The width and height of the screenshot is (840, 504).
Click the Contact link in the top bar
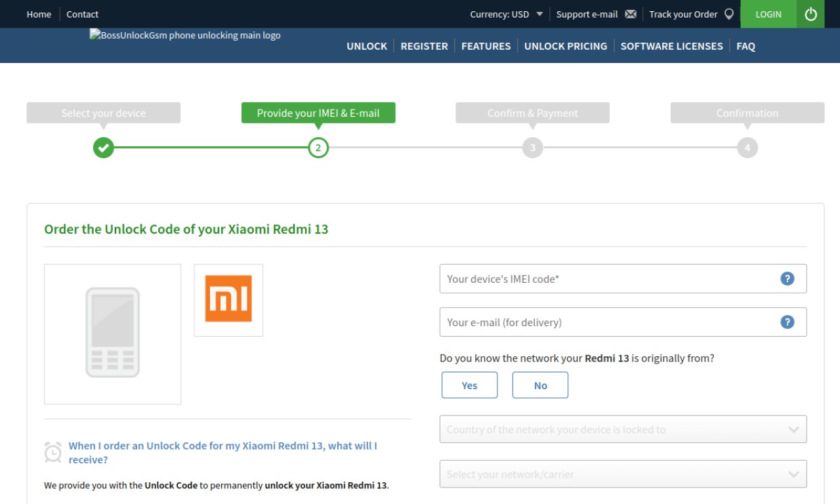(x=82, y=14)
